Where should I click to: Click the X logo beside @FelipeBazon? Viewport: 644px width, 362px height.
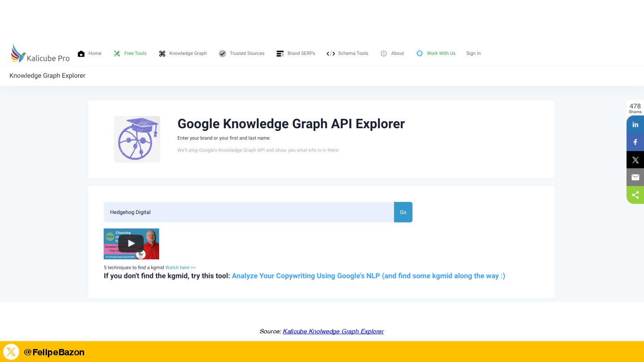click(11, 352)
